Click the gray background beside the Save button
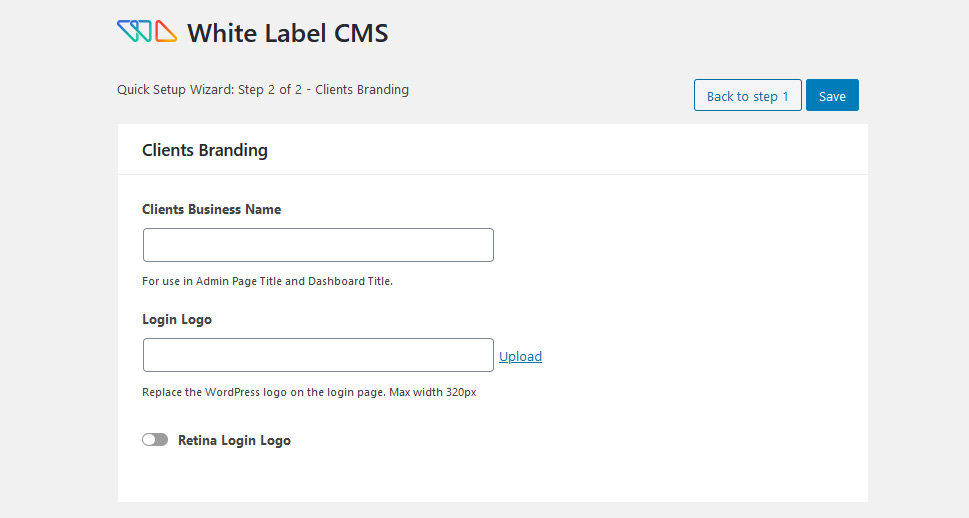969x518 pixels. [915, 95]
